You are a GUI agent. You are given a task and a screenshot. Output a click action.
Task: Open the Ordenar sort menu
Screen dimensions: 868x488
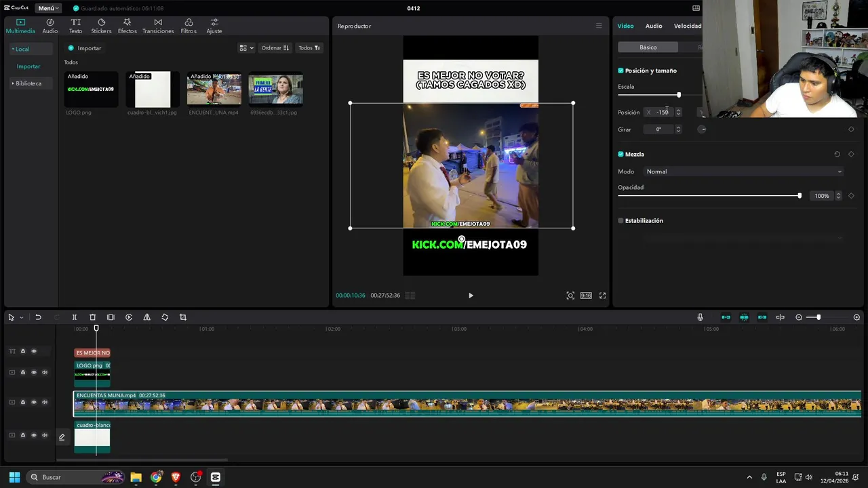click(275, 48)
